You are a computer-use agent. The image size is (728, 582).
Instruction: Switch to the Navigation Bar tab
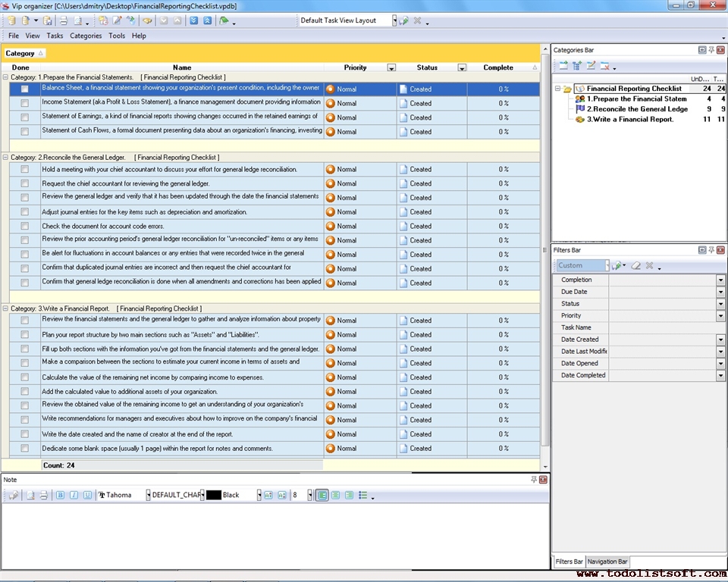607,562
